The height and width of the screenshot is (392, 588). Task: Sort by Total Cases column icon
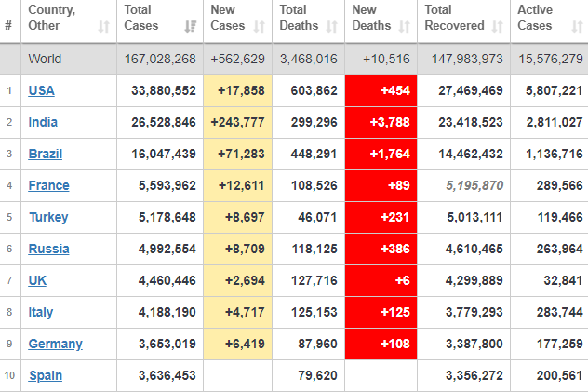(x=191, y=27)
